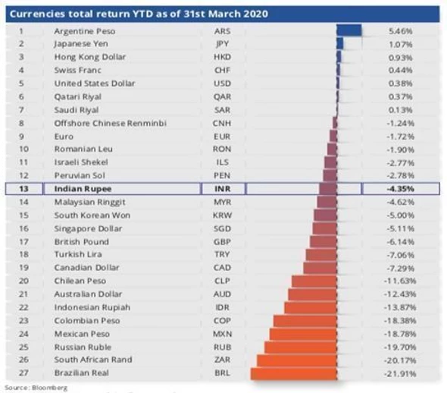The width and height of the screenshot is (447, 393).
Task: Click the -4.35% Indian Rupee value
Action: pyautogui.click(x=400, y=189)
